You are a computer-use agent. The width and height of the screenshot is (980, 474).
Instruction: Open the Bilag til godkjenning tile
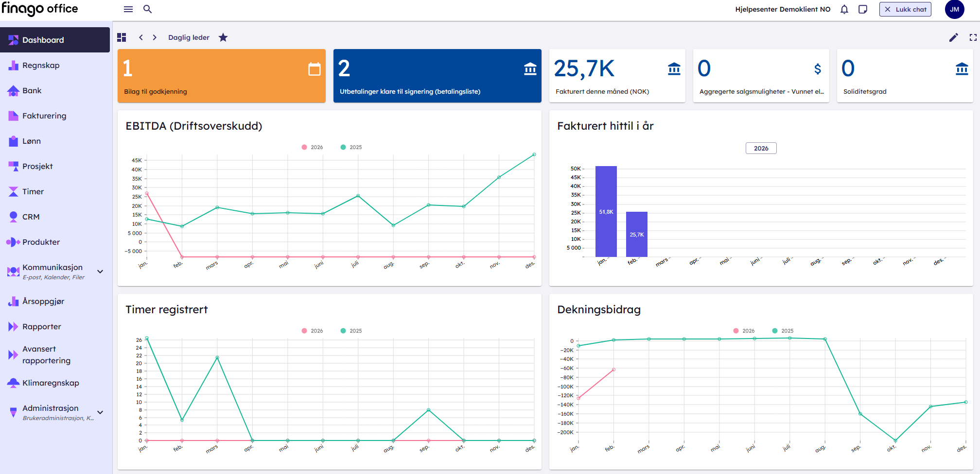[221, 76]
